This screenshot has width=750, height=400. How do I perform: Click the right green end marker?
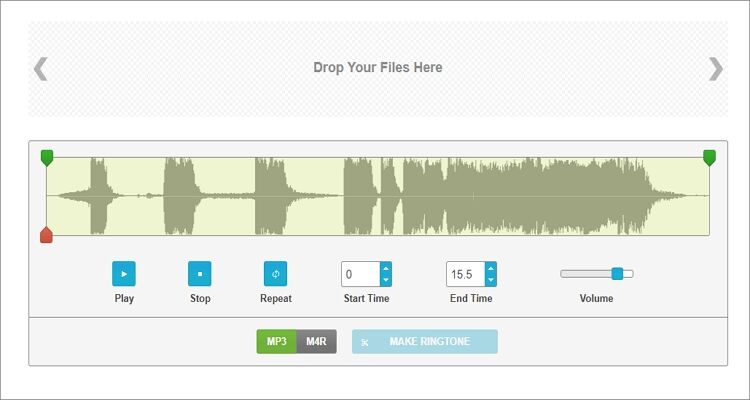(x=709, y=157)
